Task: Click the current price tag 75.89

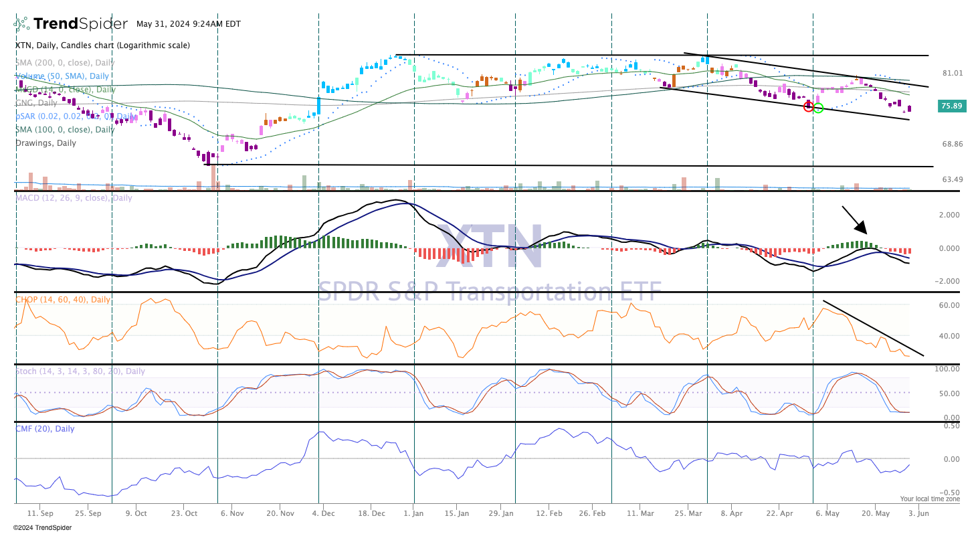Action: click(951, 106)
